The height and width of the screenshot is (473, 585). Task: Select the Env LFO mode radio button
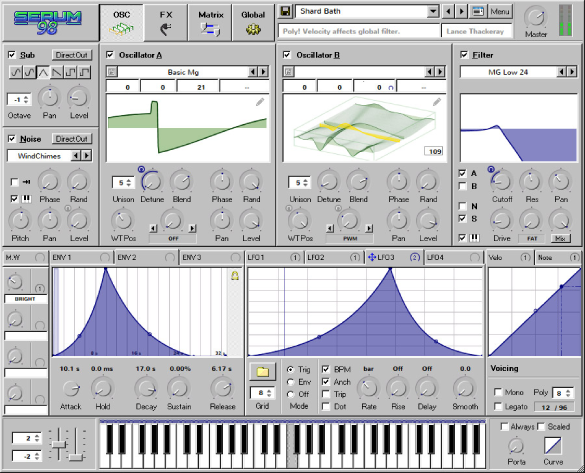pos(290,382)
